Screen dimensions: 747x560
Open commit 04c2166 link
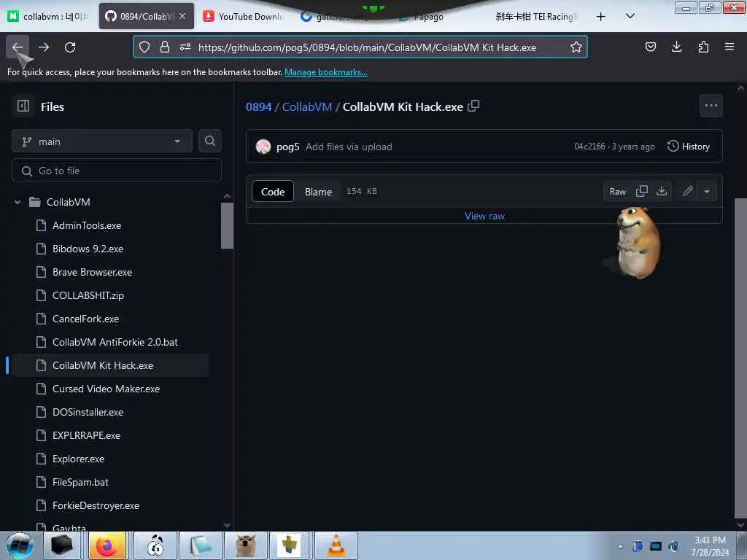589,146
